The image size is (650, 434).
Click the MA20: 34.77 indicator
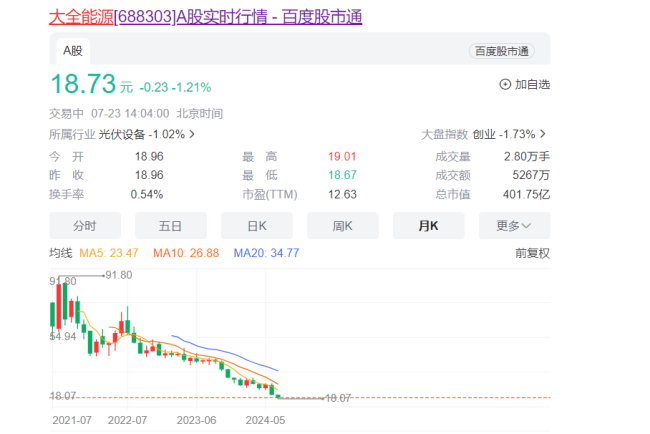[266, 253]
